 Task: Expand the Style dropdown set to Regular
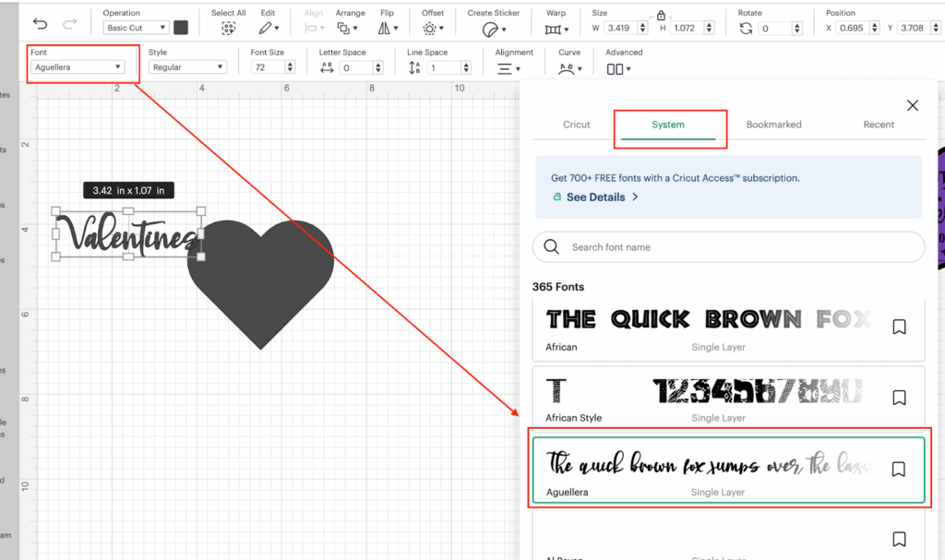(x=187, y=67)
